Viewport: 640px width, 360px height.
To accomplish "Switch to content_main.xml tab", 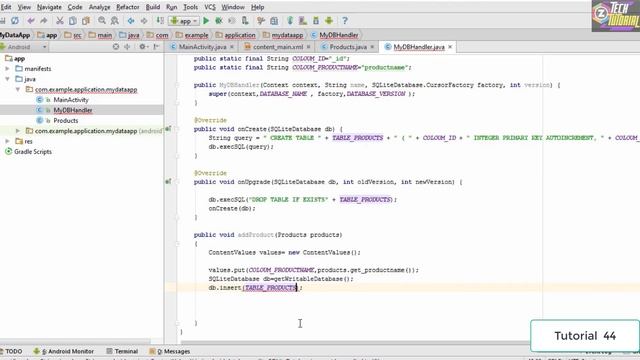I will pos(278,47).
